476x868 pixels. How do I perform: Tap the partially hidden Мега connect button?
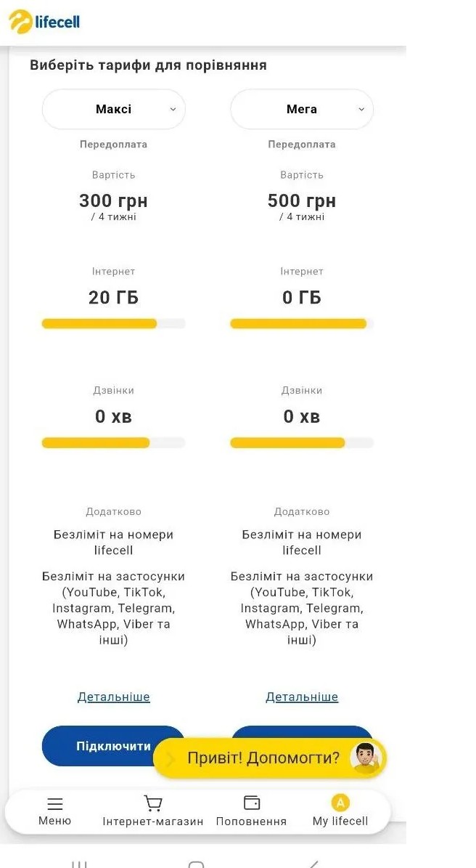click(x=302, y=732)
